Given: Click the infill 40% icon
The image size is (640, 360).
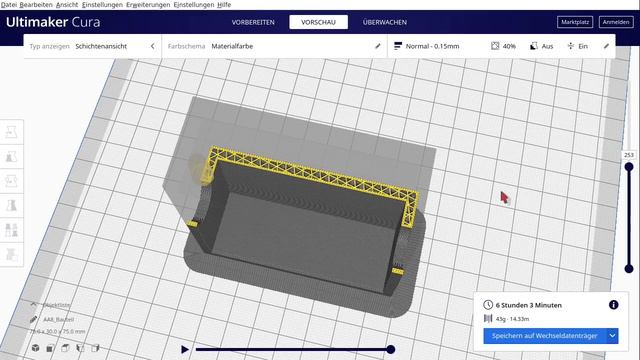Looking at the screenshot, I should [495, 46].
